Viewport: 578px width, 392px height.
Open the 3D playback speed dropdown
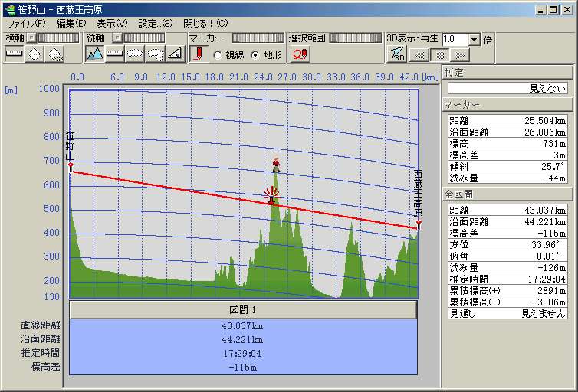click(474, 39)
